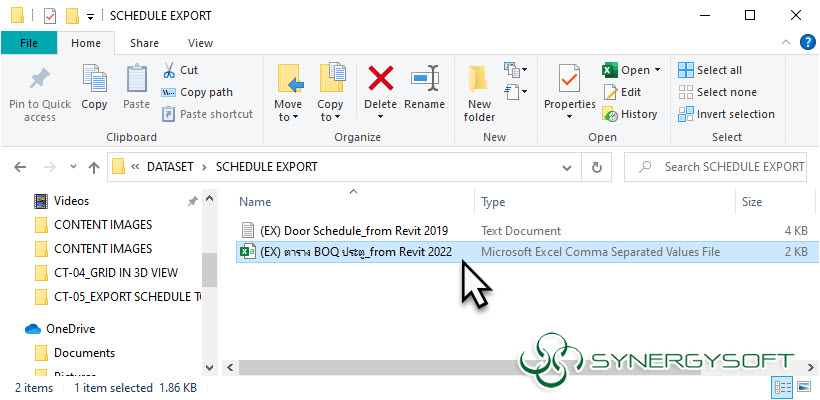
Task: Click the Maximize window button
Action: click(x=749, y=16)
